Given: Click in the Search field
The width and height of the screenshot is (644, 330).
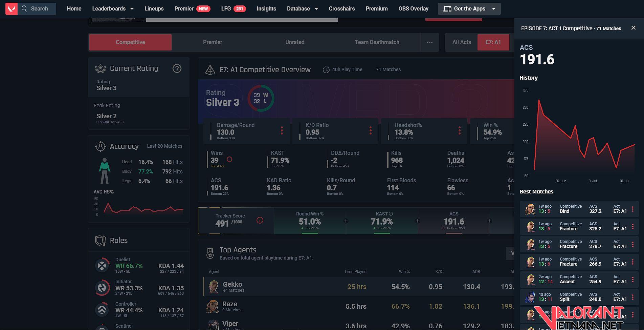Looking at the screenshot, I should click(x=37, y=8).
